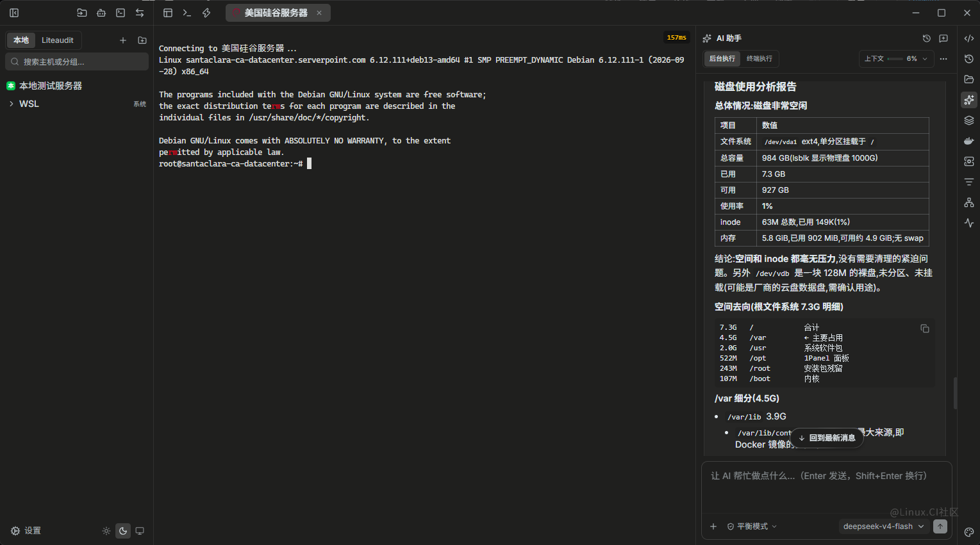Click the two-way transfer arrows icon
This screenshot has width=980, height=545.
[x=140, y=13]
